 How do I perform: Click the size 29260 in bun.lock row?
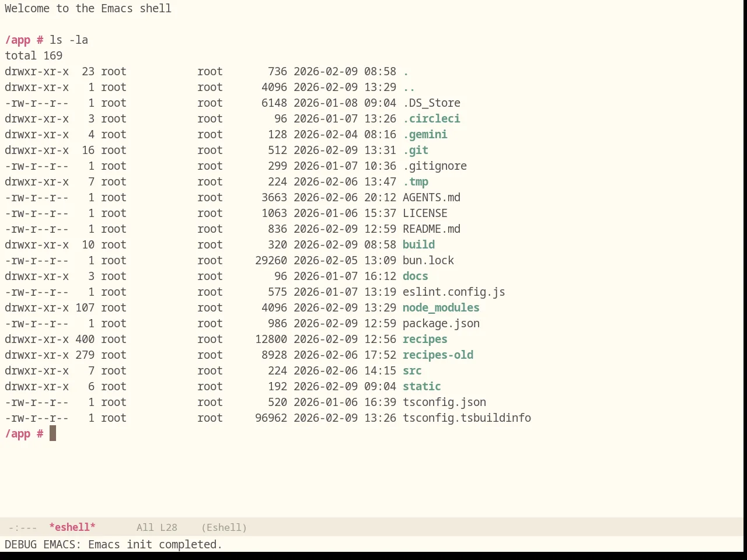coord(271,260)
